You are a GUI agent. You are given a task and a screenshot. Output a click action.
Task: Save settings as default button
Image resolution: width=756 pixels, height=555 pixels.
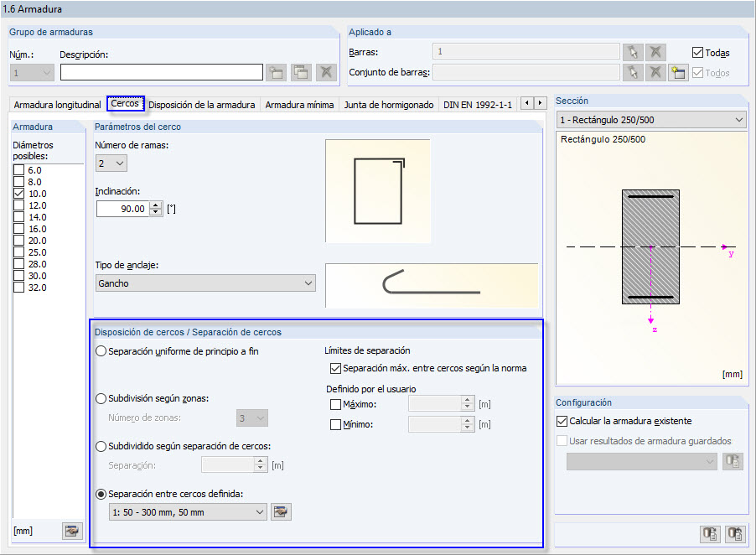click(736, 534)
